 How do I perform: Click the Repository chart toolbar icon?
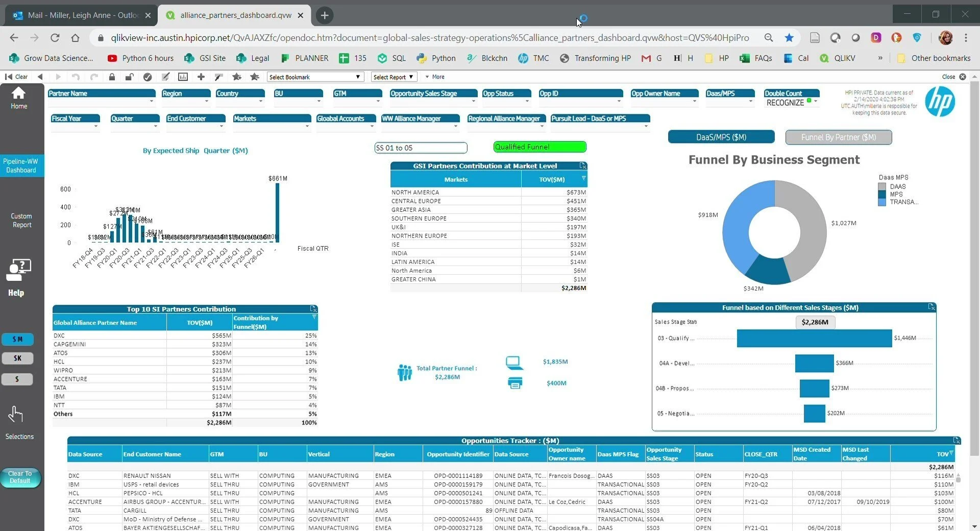tap(183, 77)
